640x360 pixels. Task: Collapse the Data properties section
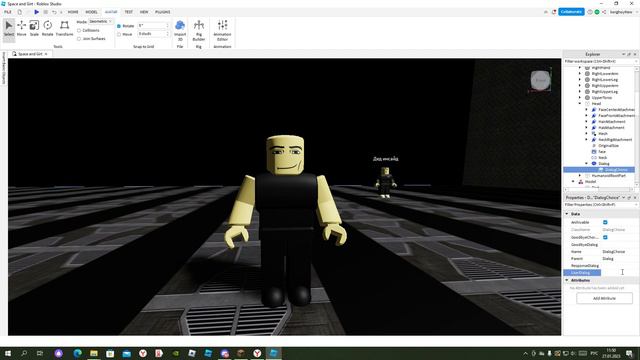(x=567, y=214)
